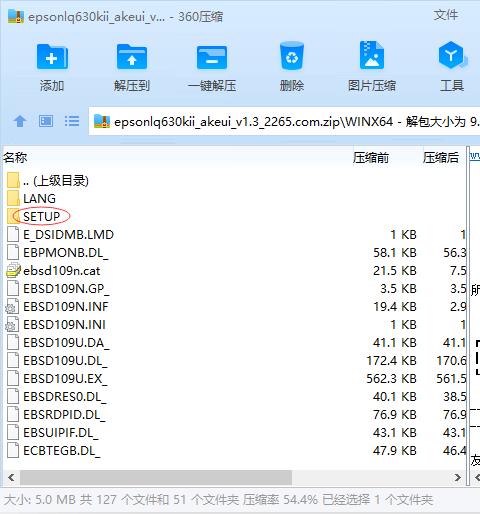Sort by the 压缩后 column header
This screenshot has width=480, height=514.
tap(441, 158)
